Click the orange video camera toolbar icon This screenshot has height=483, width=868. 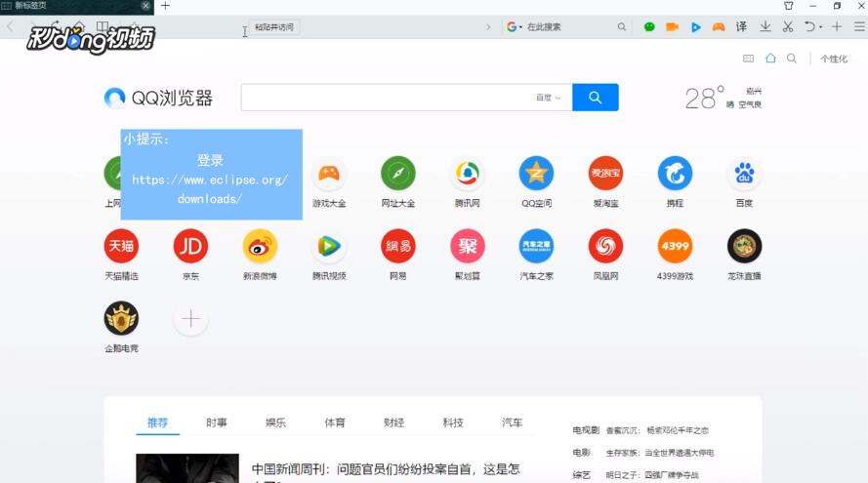click(x=672, y=26)
